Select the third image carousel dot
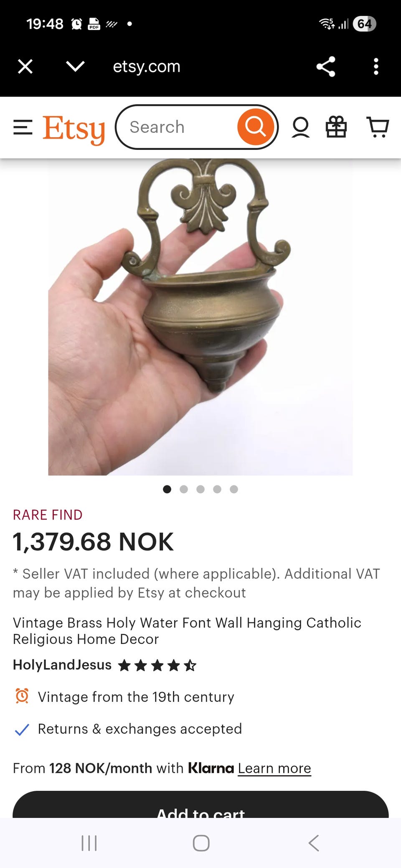 point(200,489)
